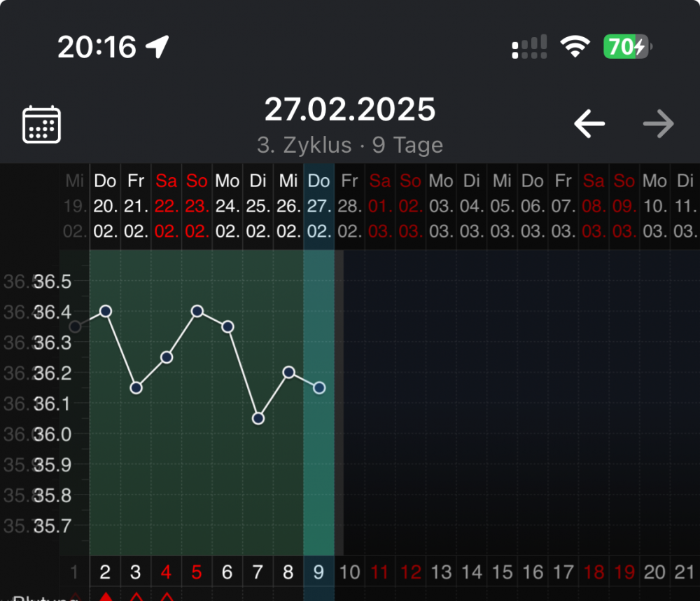The image size is (700, 601).
Task: Tap lowest temperature point on day 7
Action: [x=258, y=419]
